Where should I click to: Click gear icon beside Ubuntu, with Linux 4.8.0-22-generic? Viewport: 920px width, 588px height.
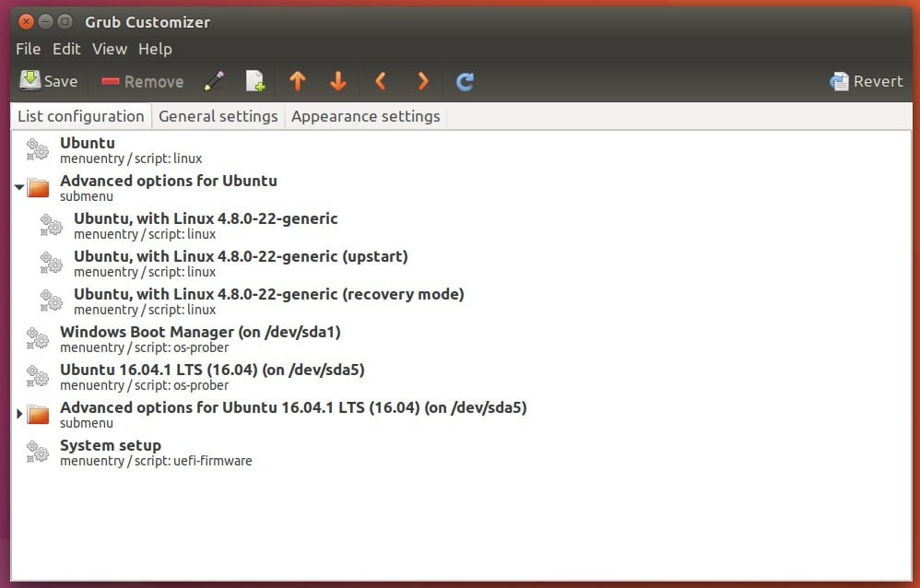pos(52,226)
